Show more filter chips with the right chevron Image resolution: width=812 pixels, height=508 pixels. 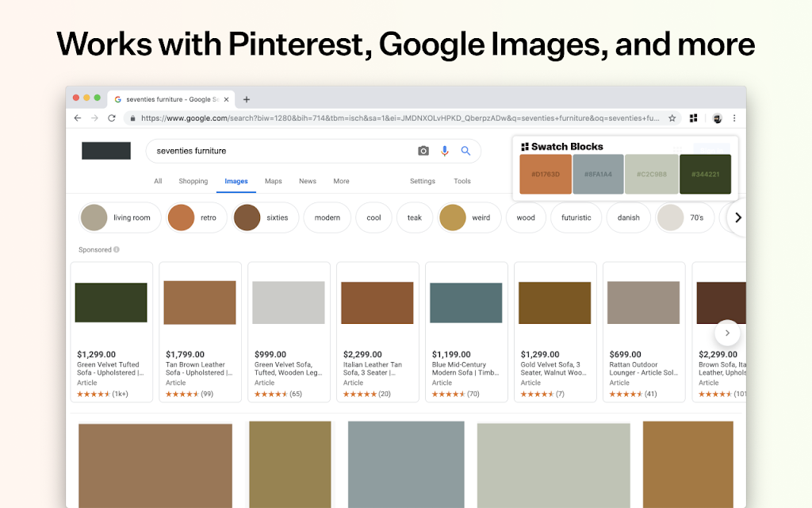(737, 217)
